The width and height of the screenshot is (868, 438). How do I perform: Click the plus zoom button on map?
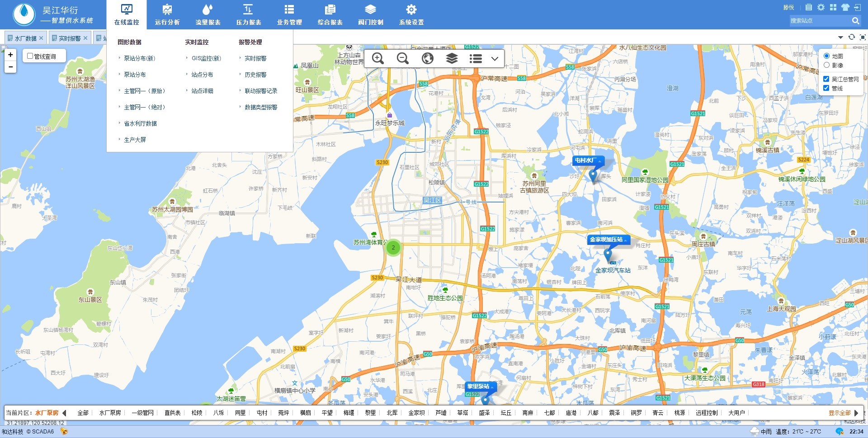[10, 55]
